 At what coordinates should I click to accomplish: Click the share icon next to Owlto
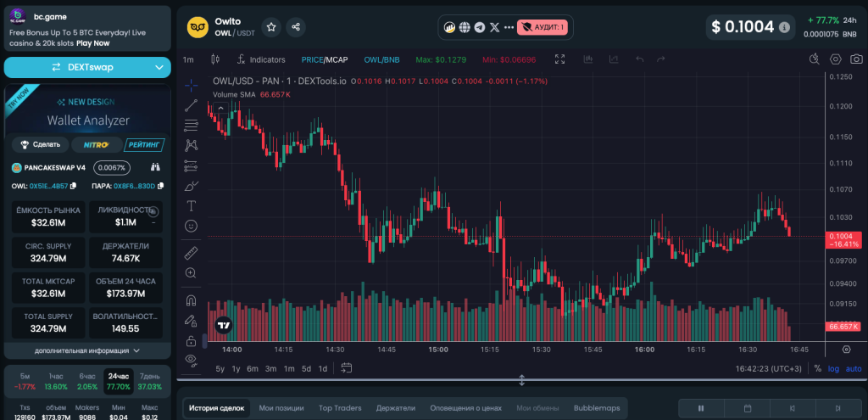(x=296, y=27)
